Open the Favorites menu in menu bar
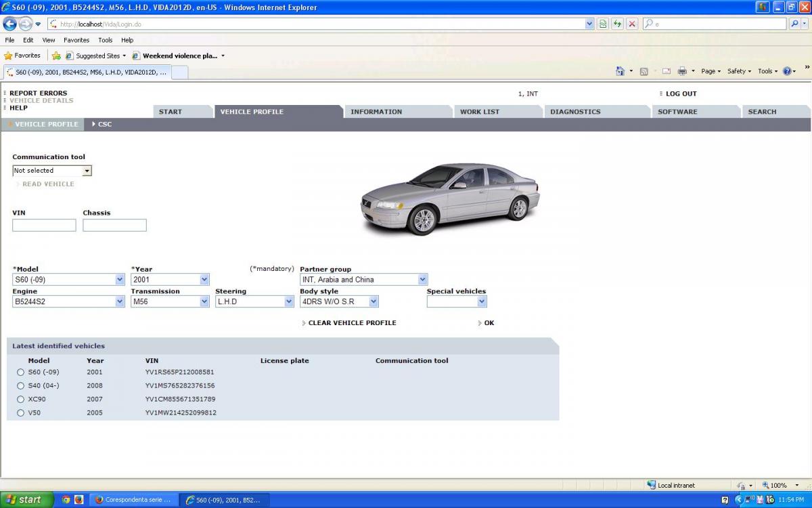 tap(76, 40)
